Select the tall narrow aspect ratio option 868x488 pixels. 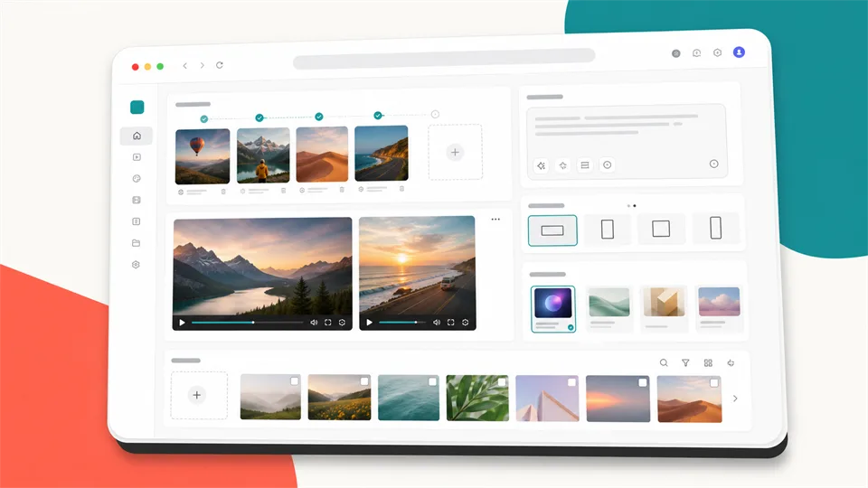click(716, 228)
